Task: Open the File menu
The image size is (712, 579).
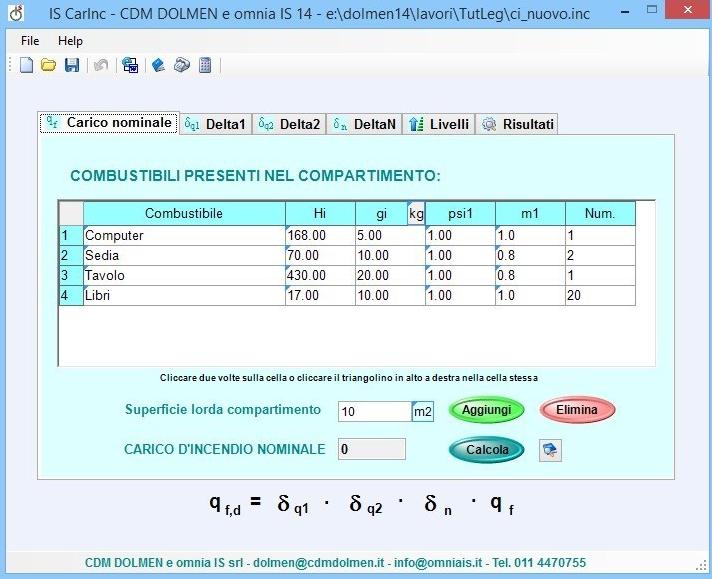Action: [x=30, y=41]
